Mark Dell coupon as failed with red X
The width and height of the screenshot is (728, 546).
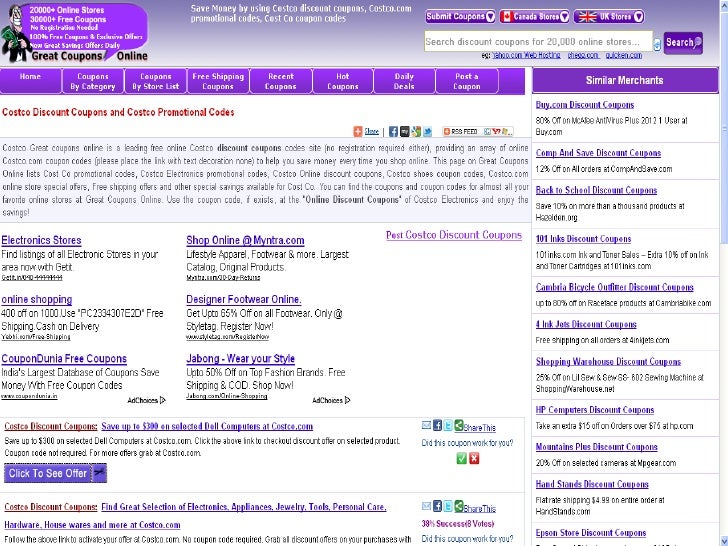474,459
